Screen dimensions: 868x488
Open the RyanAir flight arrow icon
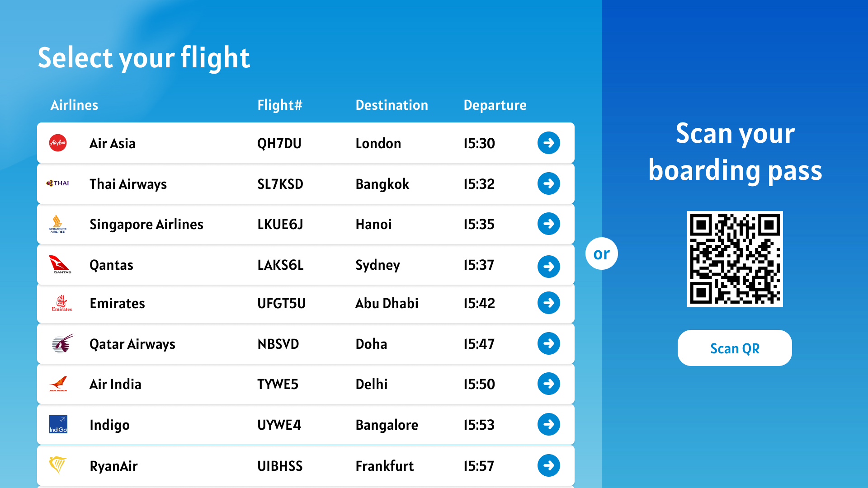549,465
